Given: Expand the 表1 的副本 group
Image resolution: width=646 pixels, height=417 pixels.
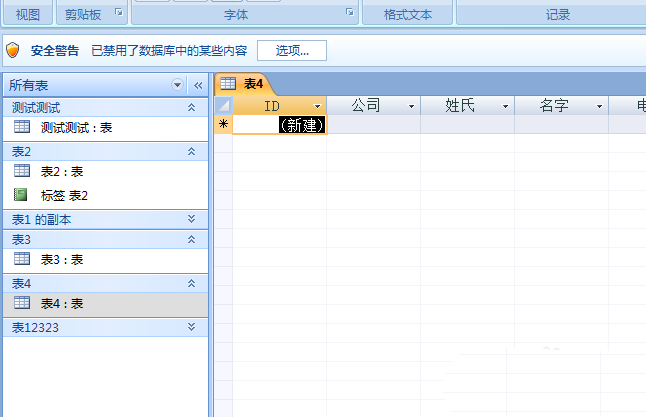Looking at the screenshot, I should 192,219.
